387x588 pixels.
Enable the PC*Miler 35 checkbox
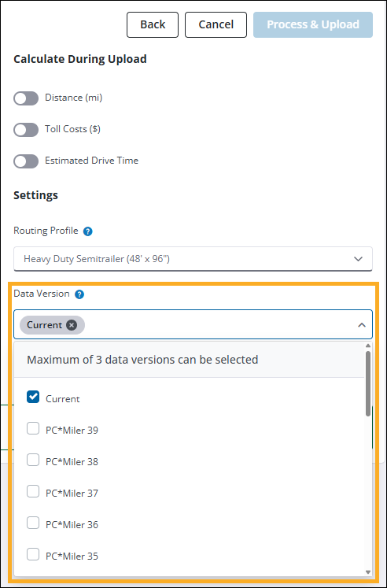[33, 555]
